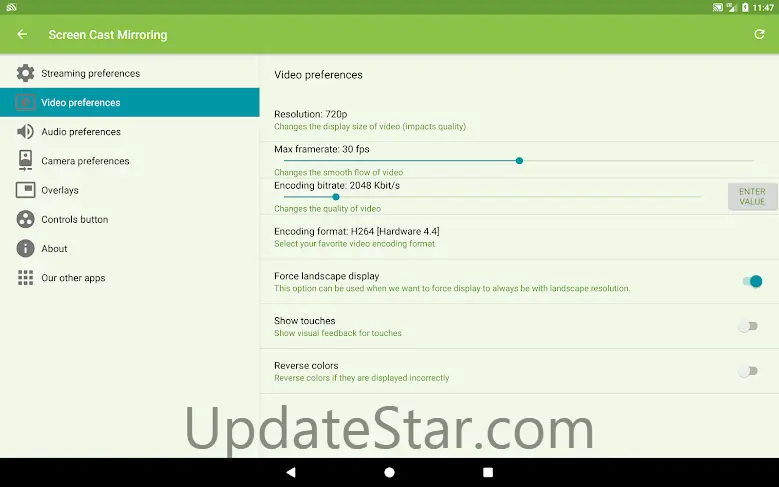Click the Video preferences panel heading
The image size is (779, 487).
tap(318, 75)
